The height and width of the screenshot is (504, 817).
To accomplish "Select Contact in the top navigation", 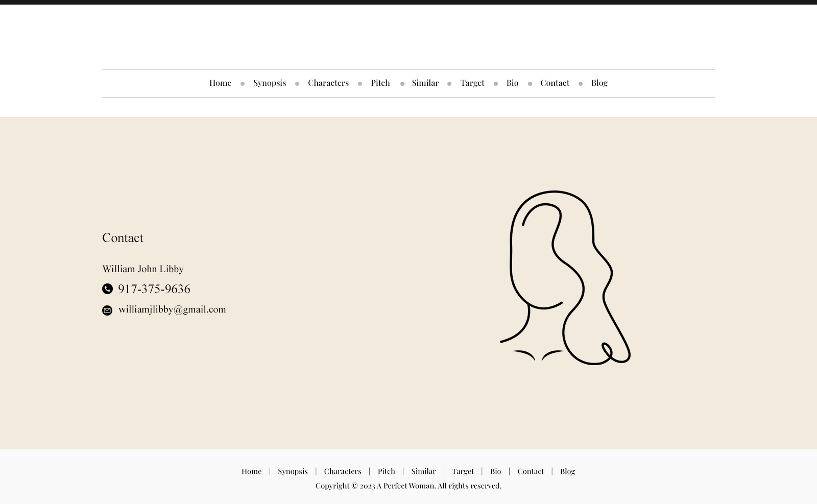I will click(x=555, y=83).
